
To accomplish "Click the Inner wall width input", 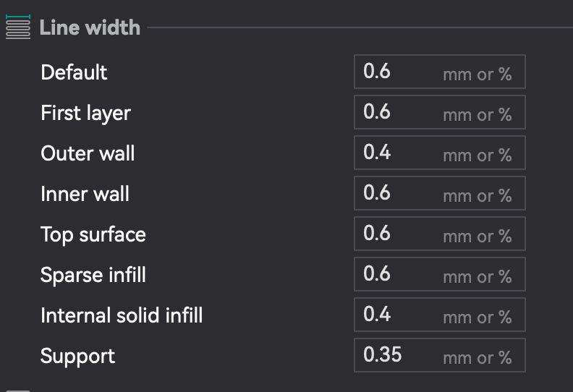I will [x=398, y=193].
